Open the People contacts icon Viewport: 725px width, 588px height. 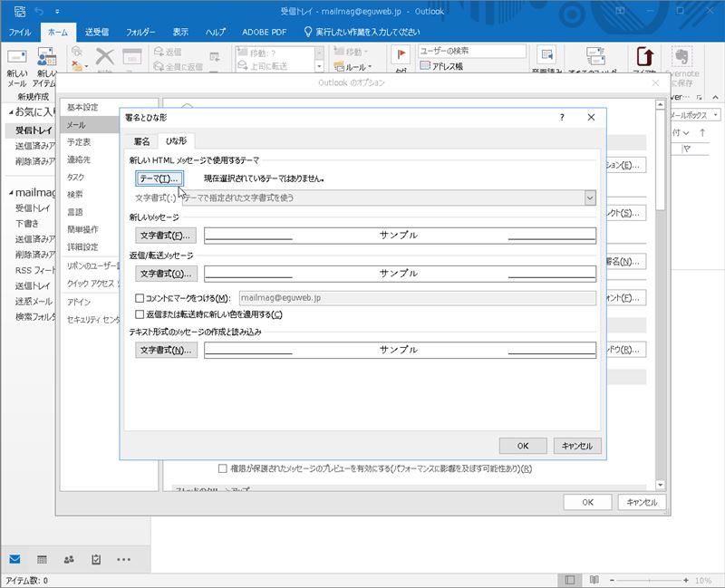69,559
